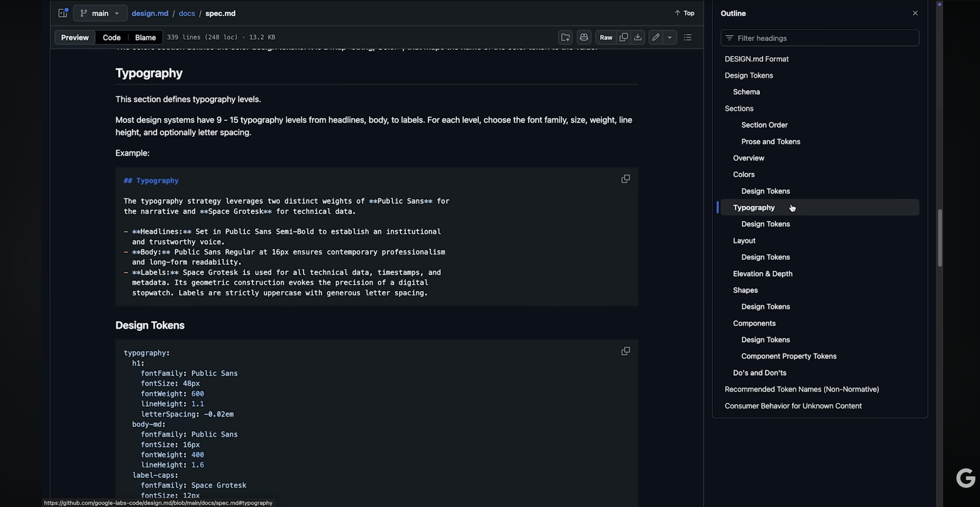The width and height of the screenshot is (980, 507).
Task: Click the Design Tokens heading in document
Action: (150, 325)
